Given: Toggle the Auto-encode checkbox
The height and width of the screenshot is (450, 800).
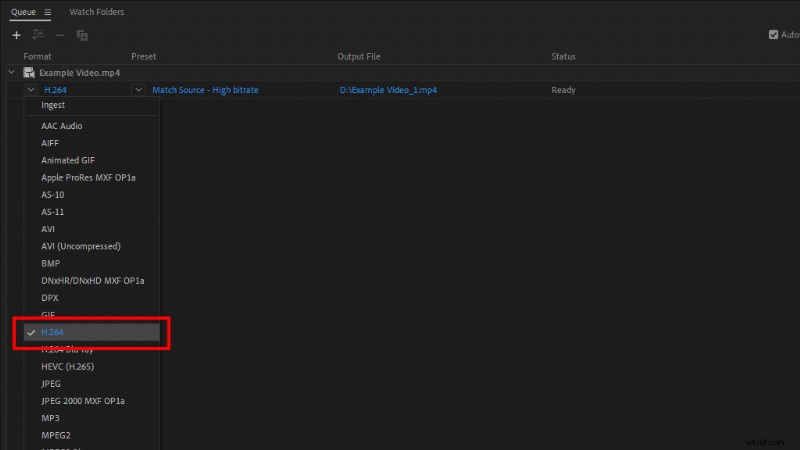Looking at the screenshot, I should [x=773, y=35].
